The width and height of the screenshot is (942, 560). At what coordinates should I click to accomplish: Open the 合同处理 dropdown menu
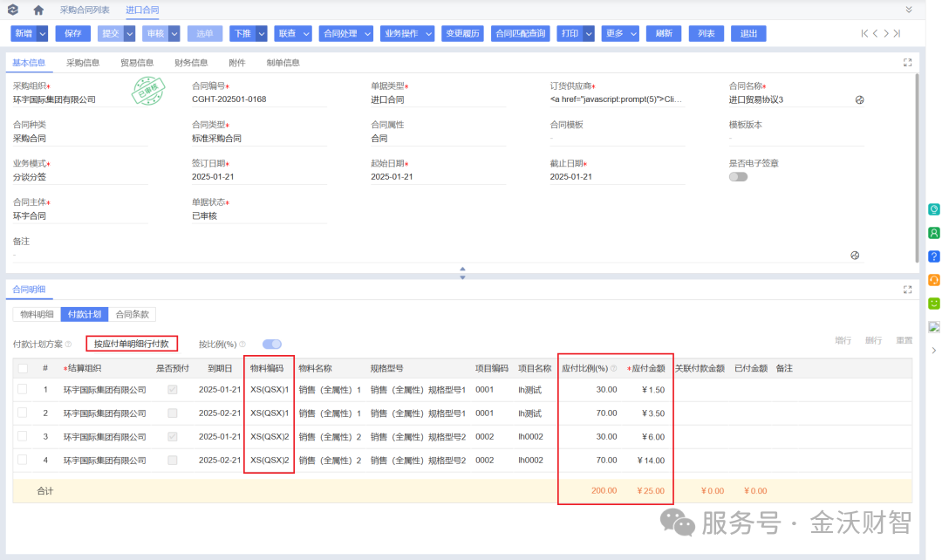coord(346,34)
